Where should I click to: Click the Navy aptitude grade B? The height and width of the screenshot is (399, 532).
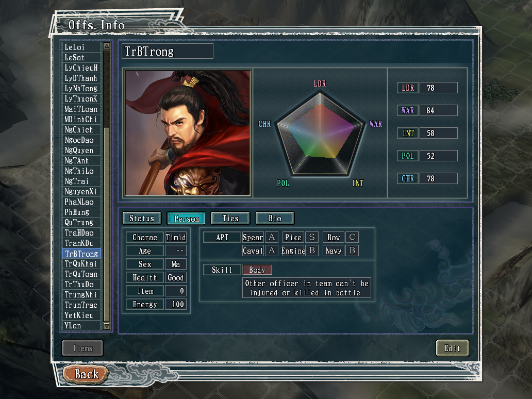coord(352,251)
